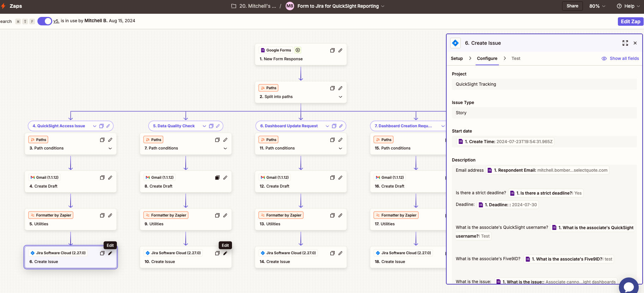Viewport: 644px width, 293px height.
Task: Switch to the Test tab
Action: click(516, 59)
